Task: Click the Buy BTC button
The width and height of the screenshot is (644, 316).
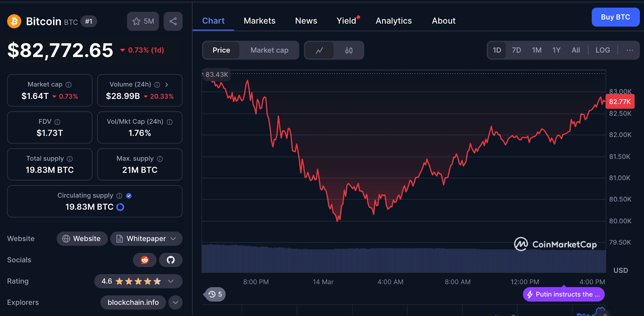Action: point(615,17)
